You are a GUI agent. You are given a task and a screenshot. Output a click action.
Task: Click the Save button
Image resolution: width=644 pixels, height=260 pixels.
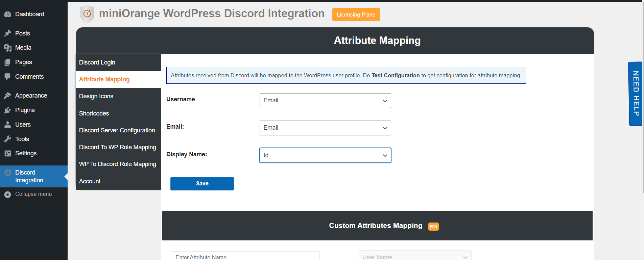[x=202, y=184]
